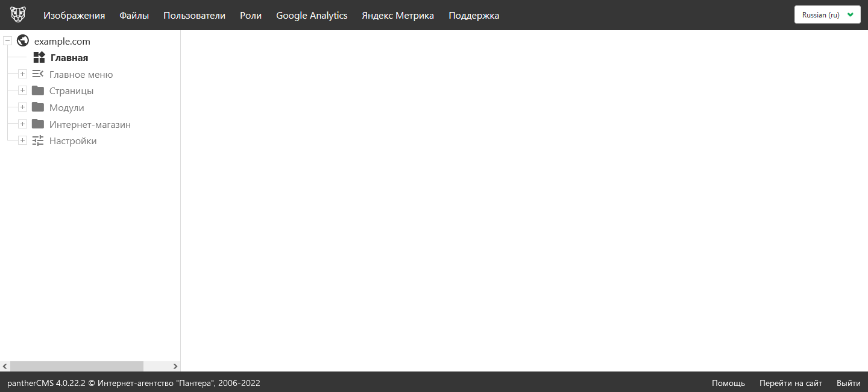Open the Russian (ru) language dropdown
The height and width of the screenshot is (392, 868).
click(x=827, y=15)
